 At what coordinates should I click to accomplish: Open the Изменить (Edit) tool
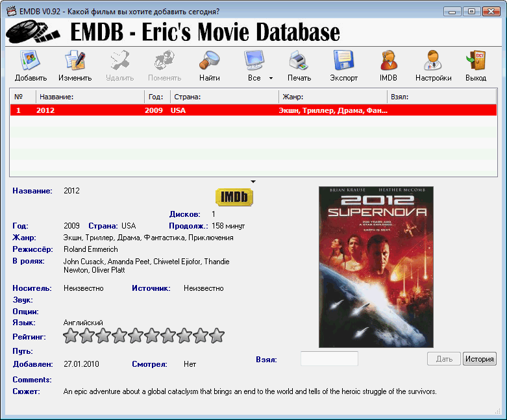click(x=75, y=60)
